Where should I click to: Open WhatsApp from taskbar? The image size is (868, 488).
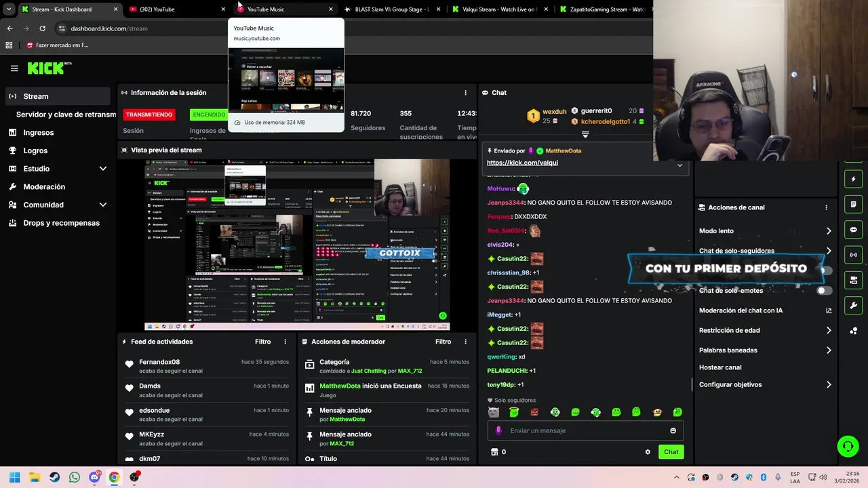click(x=74, y=477)
